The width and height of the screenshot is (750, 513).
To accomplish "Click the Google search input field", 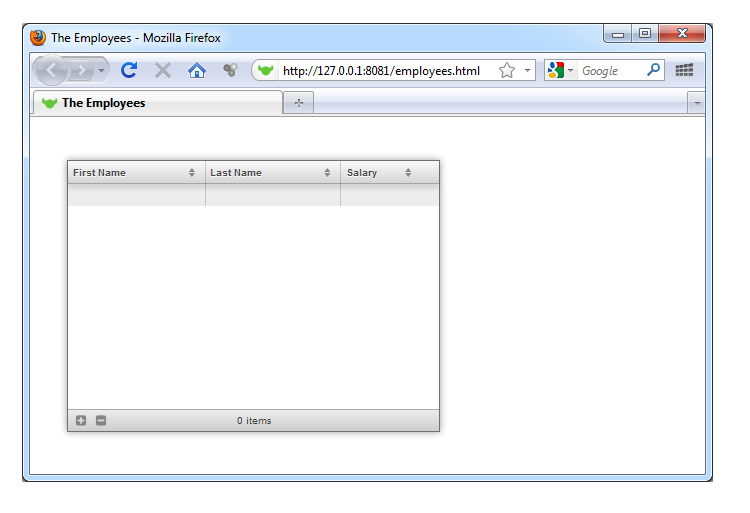I will point(610,71).
